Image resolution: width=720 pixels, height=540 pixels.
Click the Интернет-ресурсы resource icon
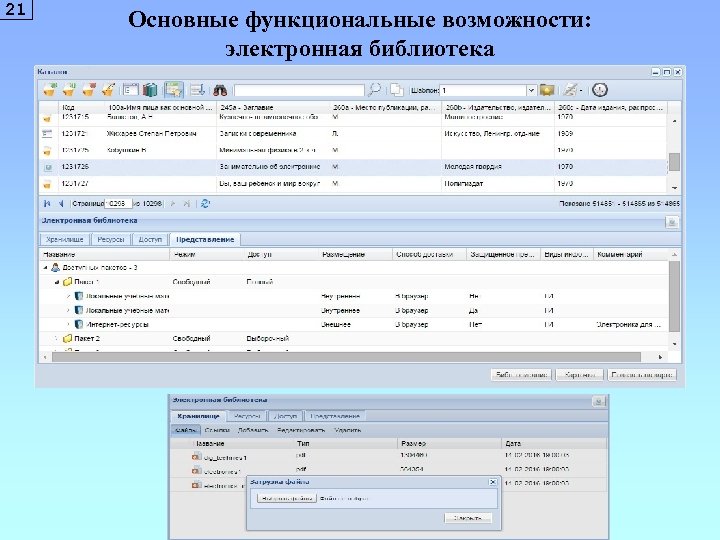click(x=79, y=324)
